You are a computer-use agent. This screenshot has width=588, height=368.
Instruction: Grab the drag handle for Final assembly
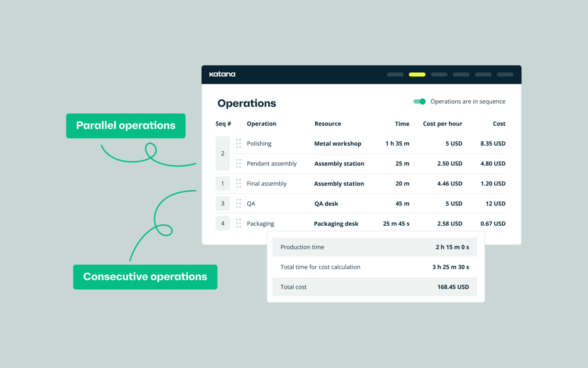[x=238, y=183]
